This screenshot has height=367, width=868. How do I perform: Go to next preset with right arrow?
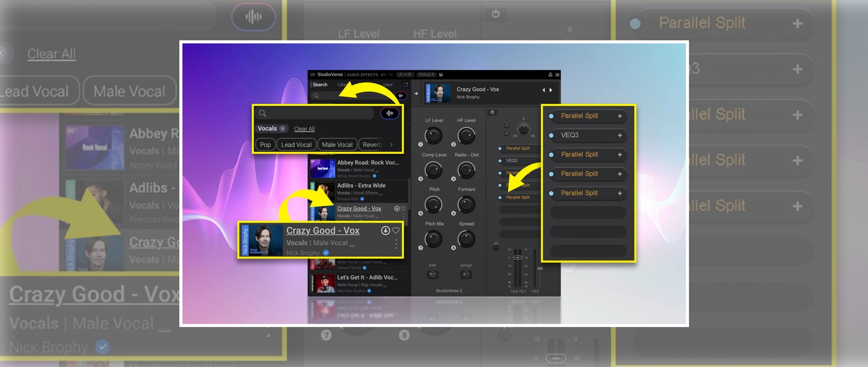(551, 90)
